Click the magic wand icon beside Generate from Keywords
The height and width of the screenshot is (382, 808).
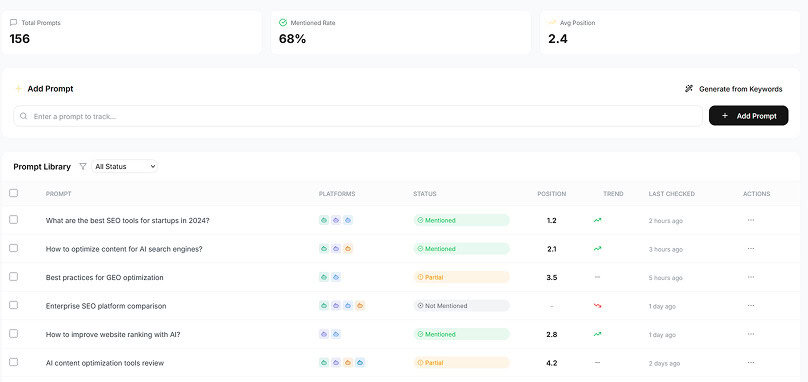pos(689,89)
